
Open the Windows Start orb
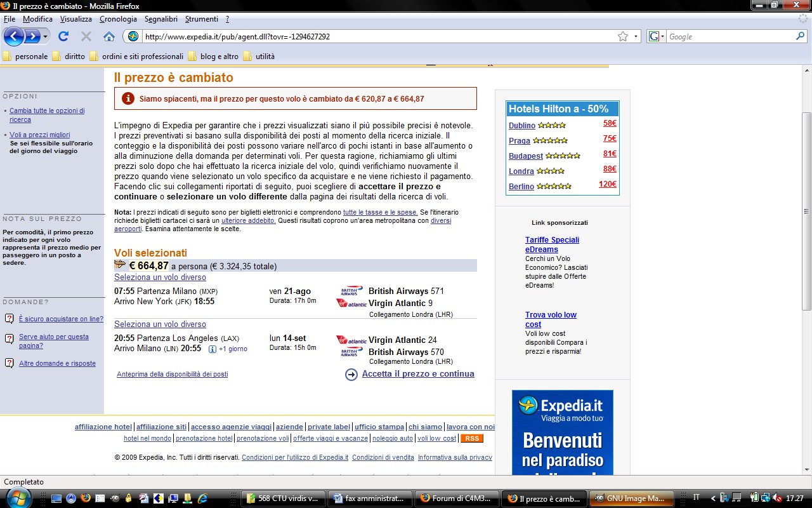pyautogui.click(x=18, y=497)
